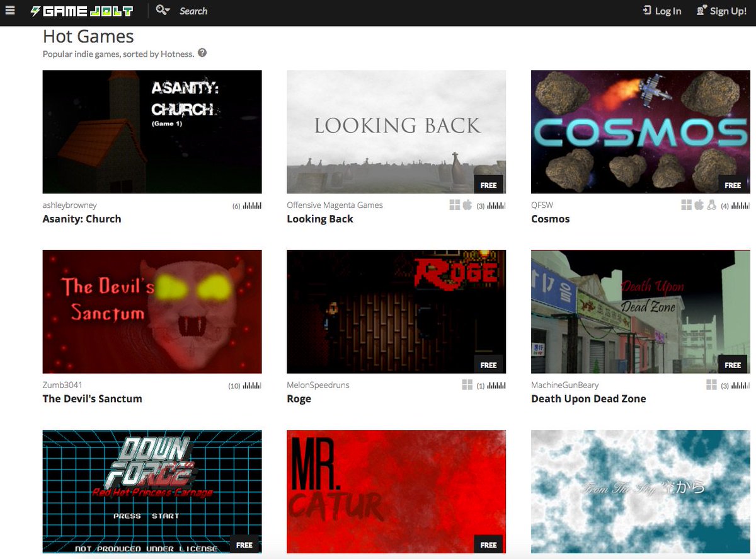Open The Devil's Sanctum thumbnail
Viewport: 756px width, 559px height.
click(x=152, y=312)
